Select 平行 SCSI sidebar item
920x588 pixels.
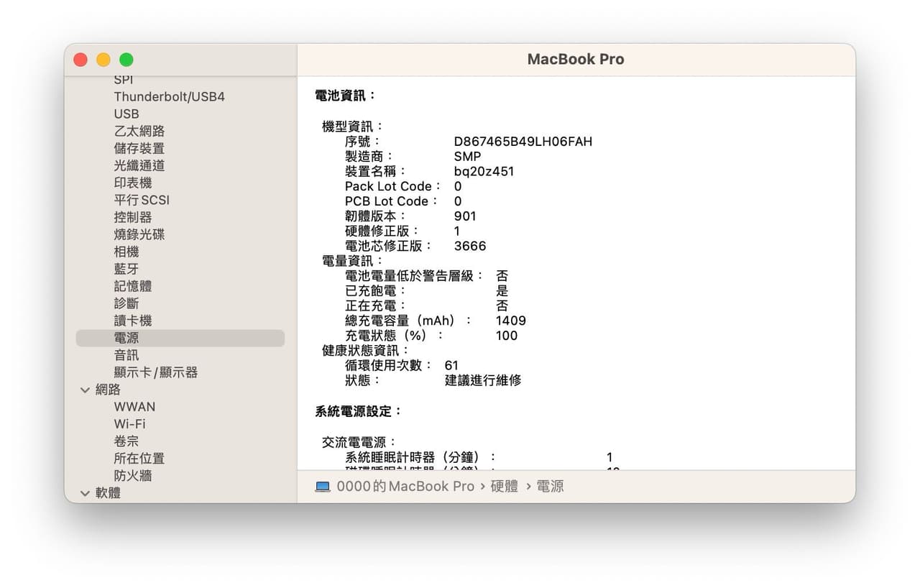point(142,200)
